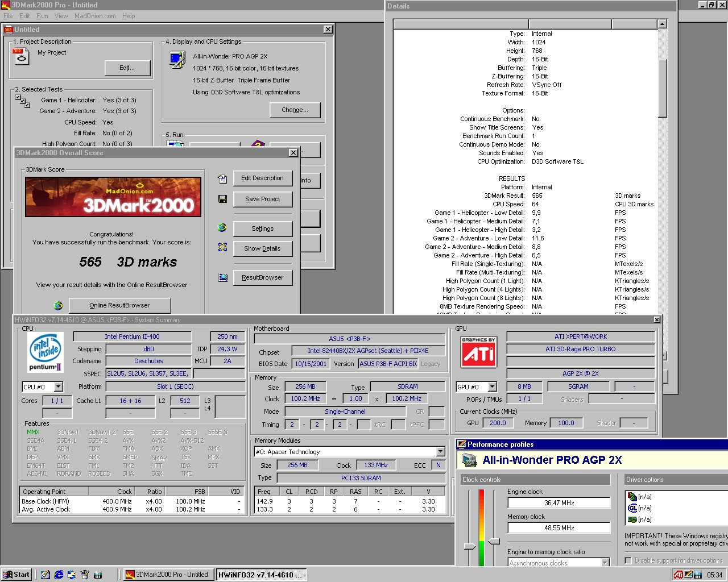Screen dimensions: 728x582
Task: Click the Memory clock value field
Action: [x=559, y=528]
